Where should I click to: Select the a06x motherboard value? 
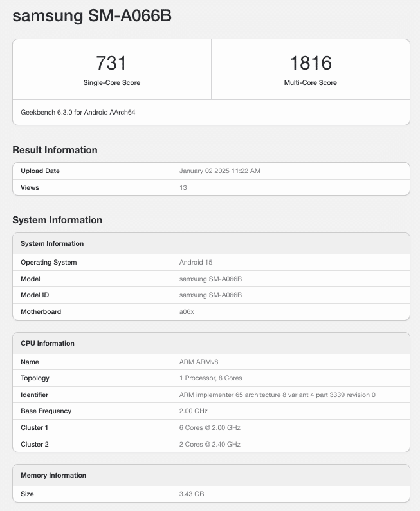[187, 311]
